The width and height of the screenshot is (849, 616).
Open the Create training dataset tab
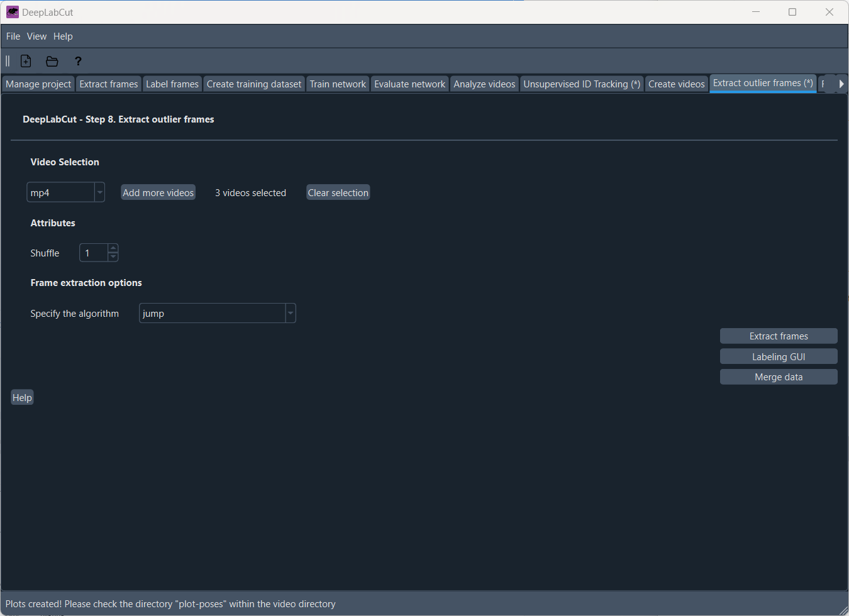(254, 84)
